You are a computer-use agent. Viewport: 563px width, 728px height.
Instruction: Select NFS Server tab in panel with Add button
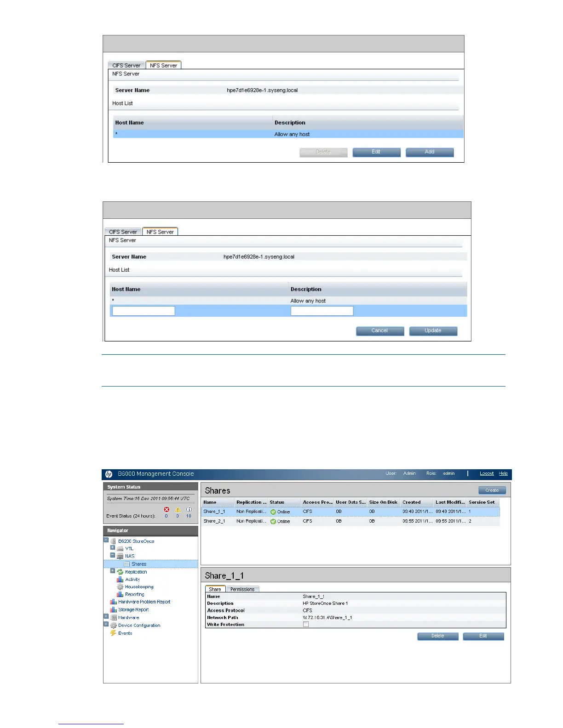tap(163, 65)
